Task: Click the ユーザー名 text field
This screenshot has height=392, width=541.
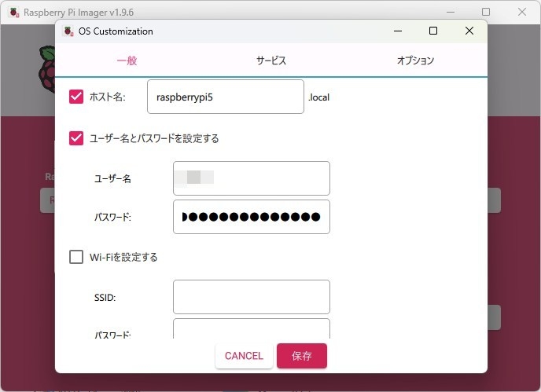Action: (251, 178)
